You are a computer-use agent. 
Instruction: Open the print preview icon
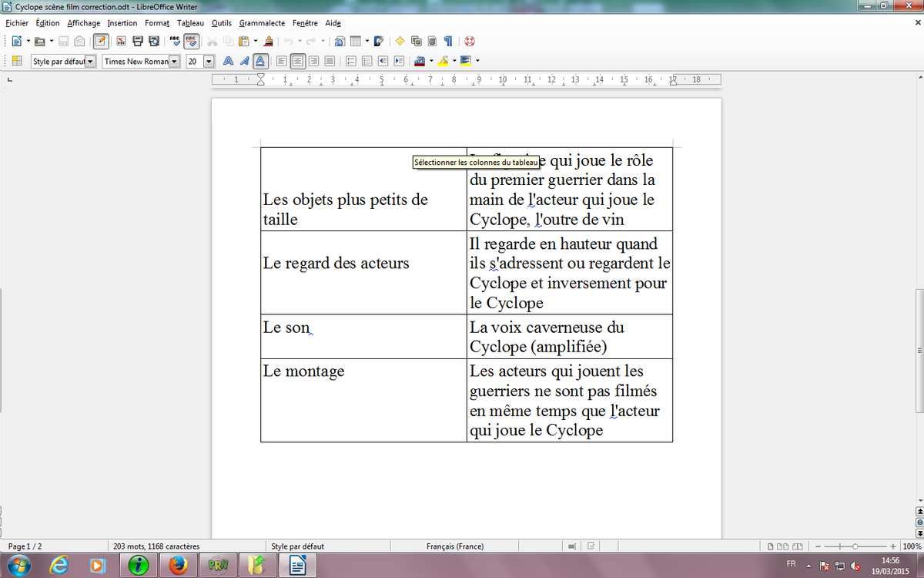tap(153, 41)
